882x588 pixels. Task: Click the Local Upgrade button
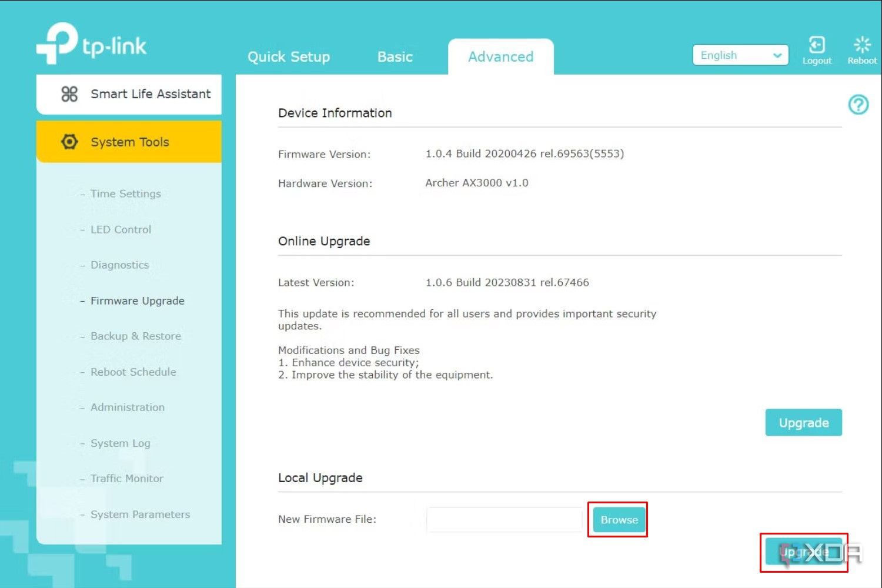[803, 552]
